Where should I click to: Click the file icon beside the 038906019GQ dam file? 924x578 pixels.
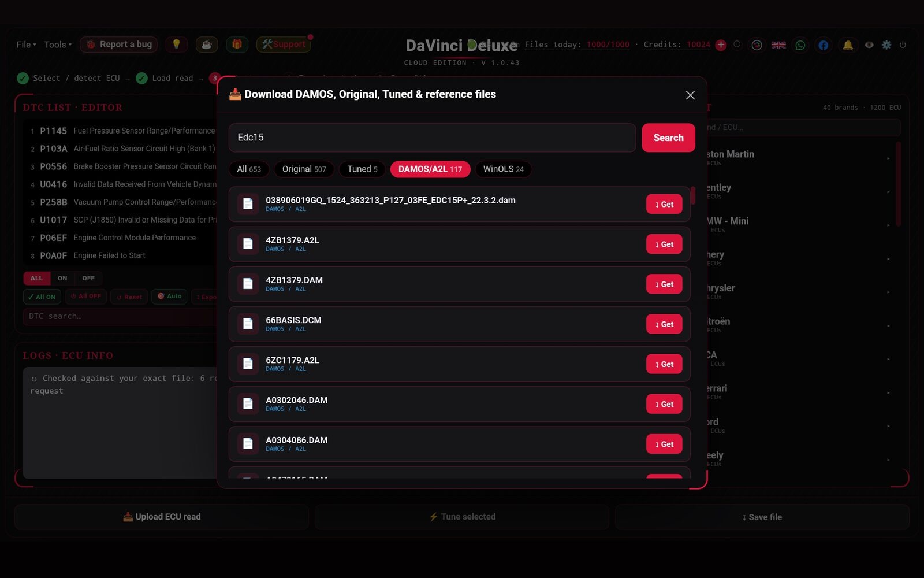click(x=248, y=204)
